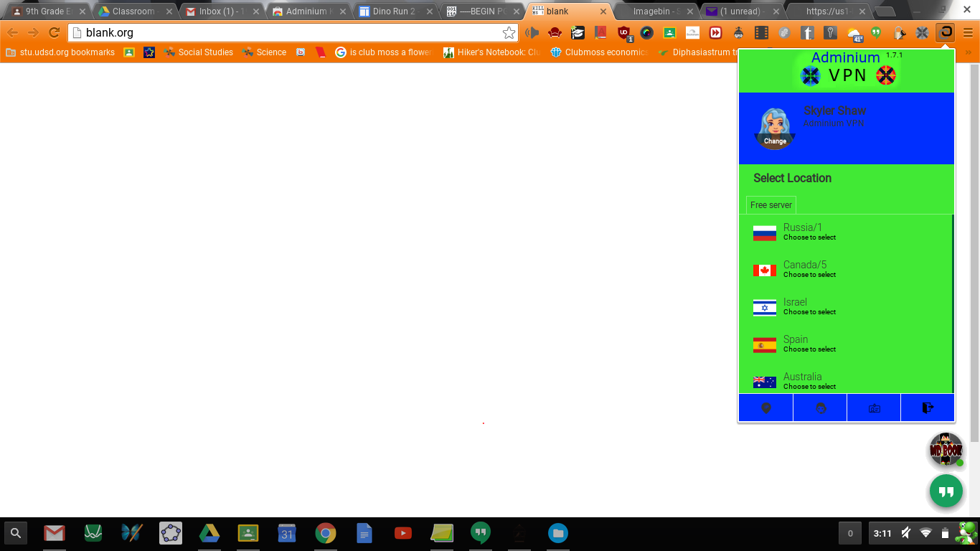980x551 pixels.
Task: Click the red fast-forward extension icon
Action: pyautogui.click(x=715, y=32)
